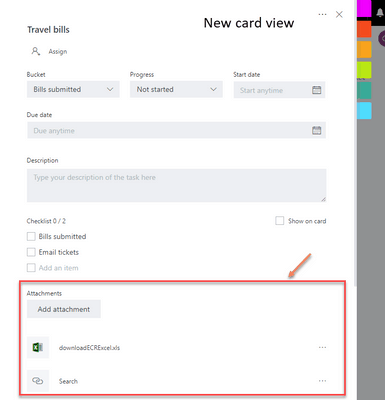Click the Travel bills card title
This screenshot has width=385, height=400.
[x=48, y=30]
